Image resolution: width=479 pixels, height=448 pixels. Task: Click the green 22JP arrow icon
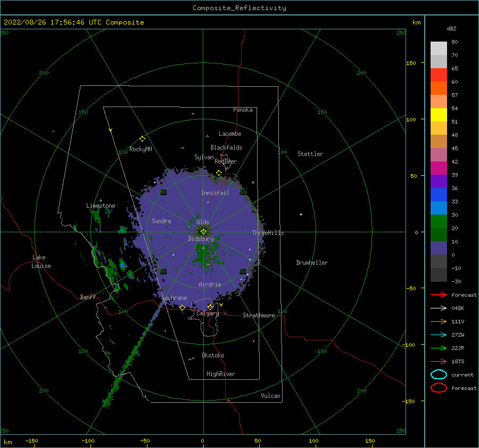click(x=439, y=348)
